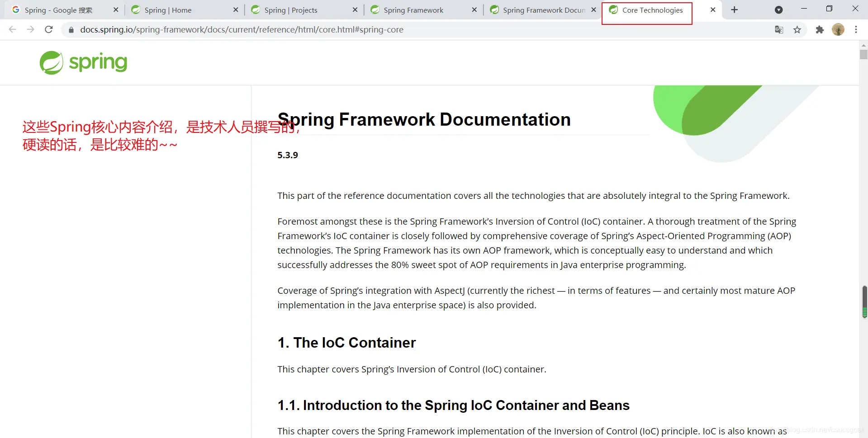View site info via lock icon
Screen dimensions: 868x438
pyautogui.click(x=71, y=30)
